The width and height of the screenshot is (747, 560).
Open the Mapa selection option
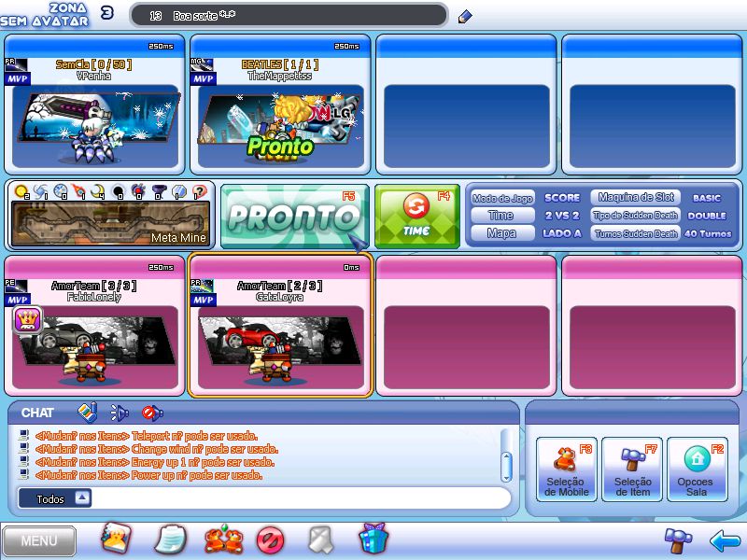click(x=501, y=233)
